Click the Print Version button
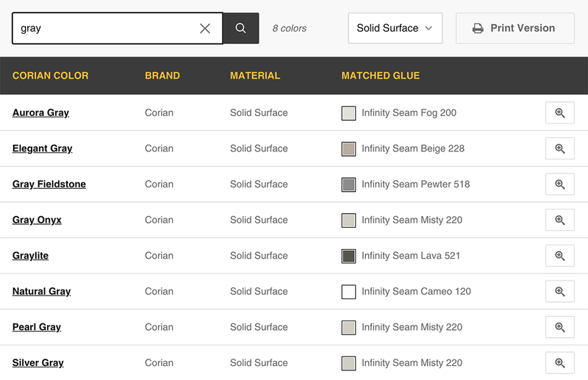588x380 pixels. pos(514,28)
